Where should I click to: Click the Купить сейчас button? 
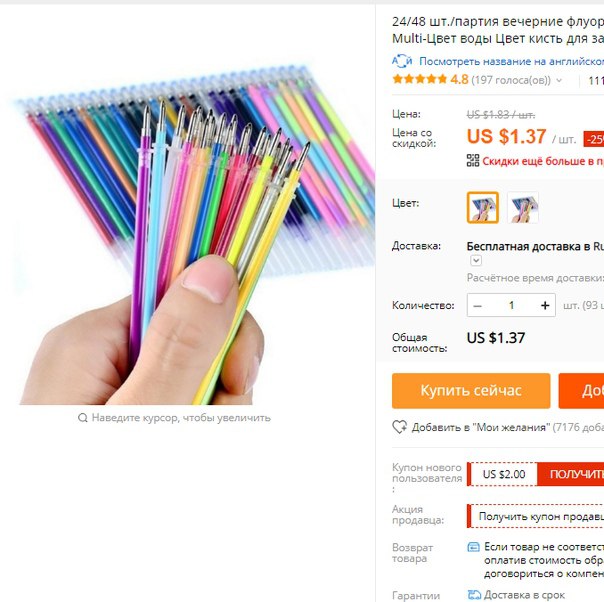[471, 391]
